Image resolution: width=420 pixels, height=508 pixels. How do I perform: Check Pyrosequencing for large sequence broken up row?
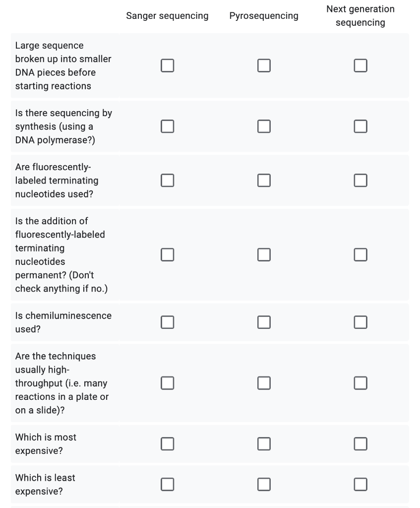point(264,65)
